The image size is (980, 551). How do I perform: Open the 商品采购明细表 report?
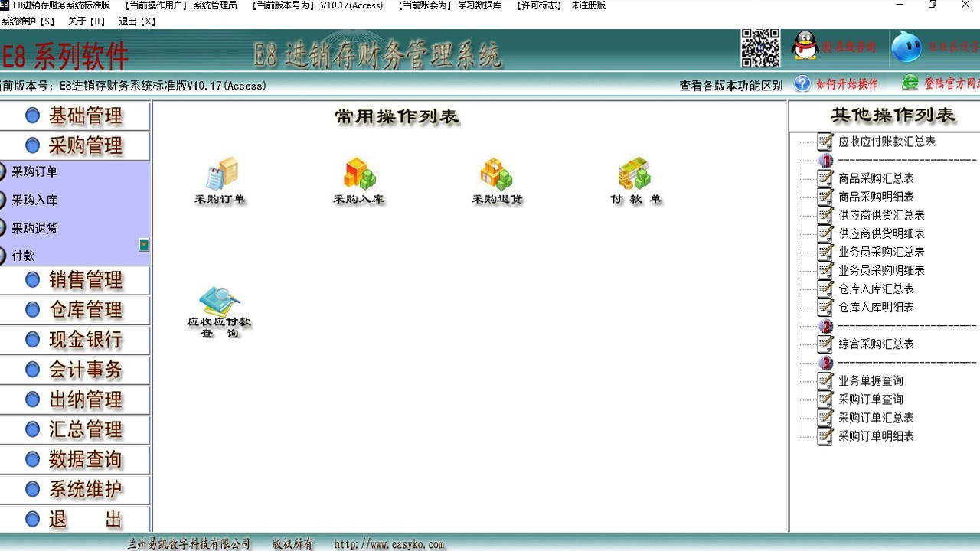(876, 197)
